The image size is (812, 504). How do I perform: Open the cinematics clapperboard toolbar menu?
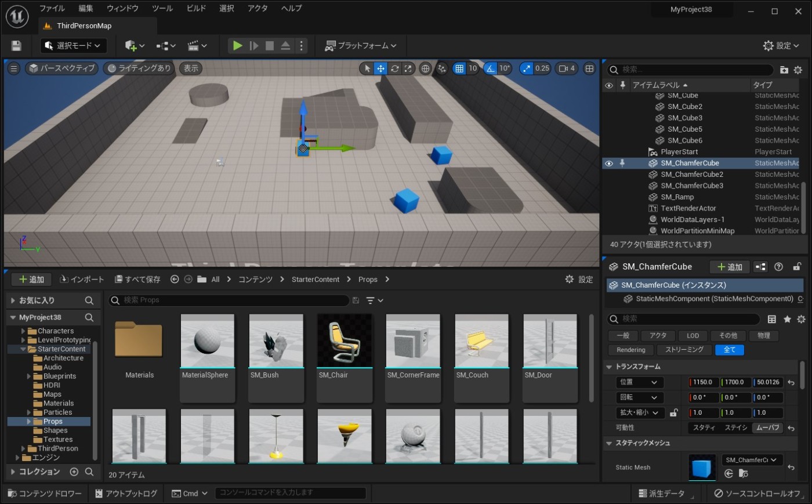pyautogui.click(x=197, y=46)
